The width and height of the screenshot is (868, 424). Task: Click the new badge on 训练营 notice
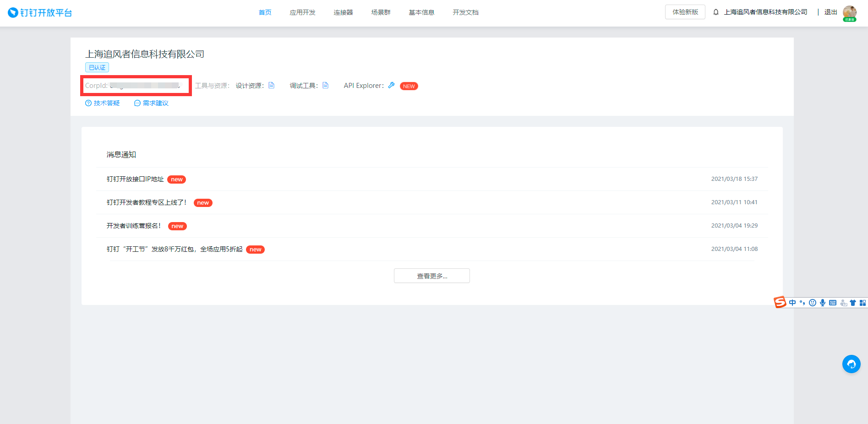point(177,226)
